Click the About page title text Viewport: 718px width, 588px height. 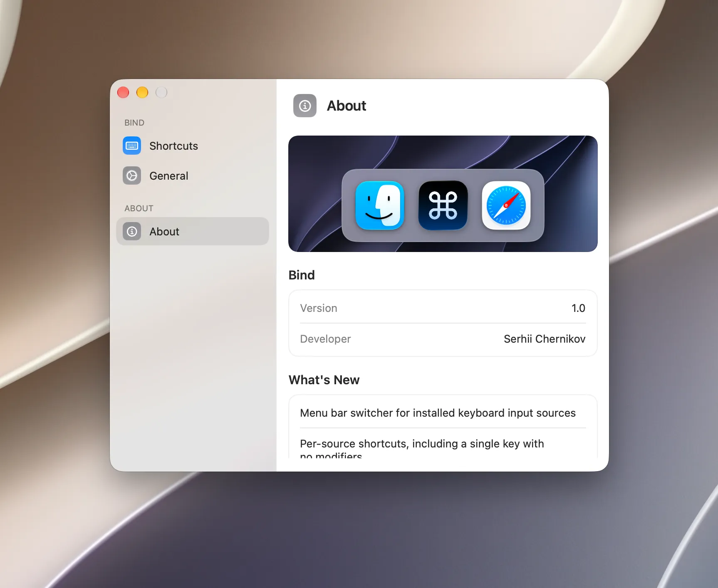click(x=347, y=106)
